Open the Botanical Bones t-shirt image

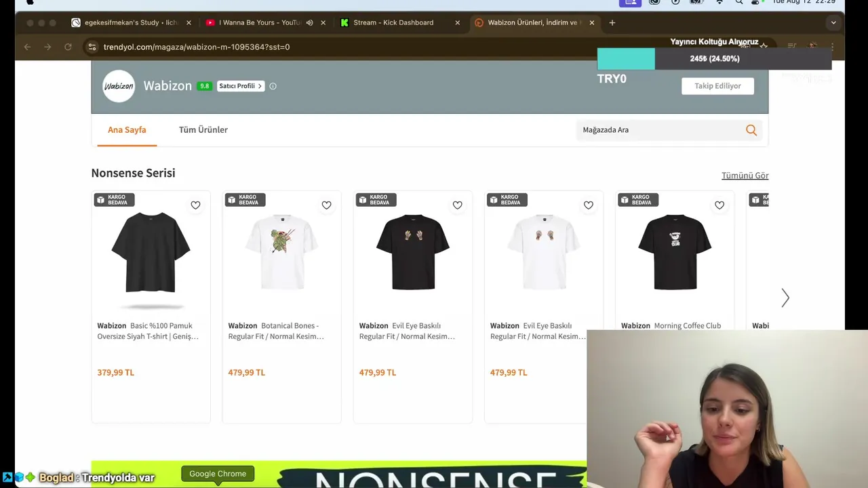tap(281, 253)
